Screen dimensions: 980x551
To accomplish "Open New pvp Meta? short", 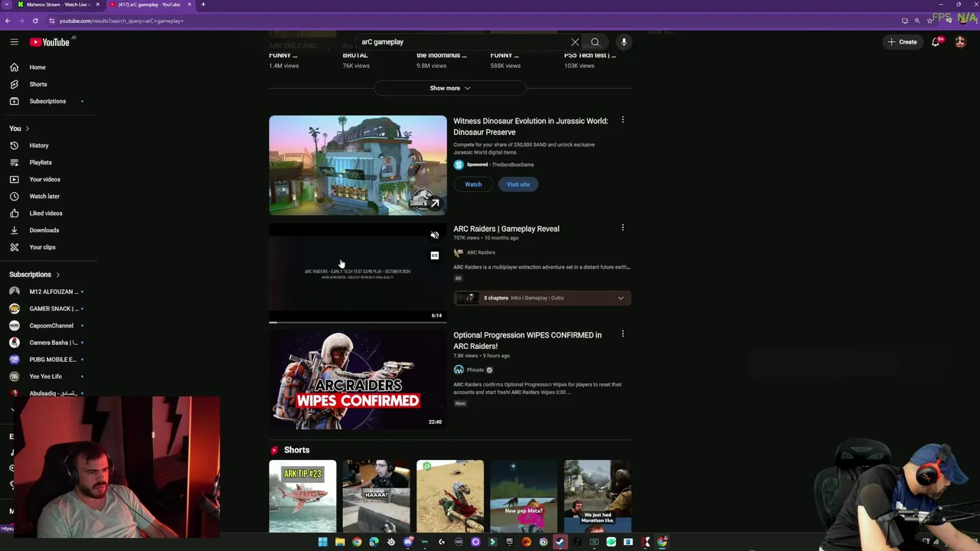I will [x=524, y=496].
